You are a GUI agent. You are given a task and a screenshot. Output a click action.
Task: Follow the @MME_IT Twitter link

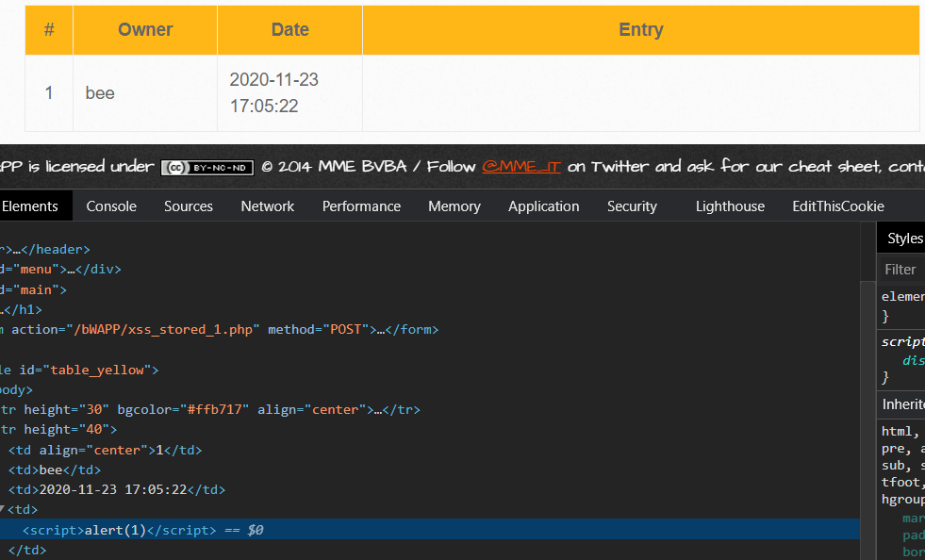pyautogui.click(x=520, y=167)
